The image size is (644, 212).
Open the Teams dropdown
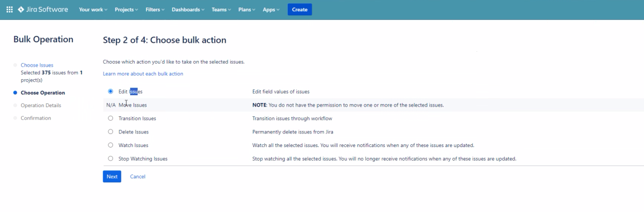tap(222, 10)
